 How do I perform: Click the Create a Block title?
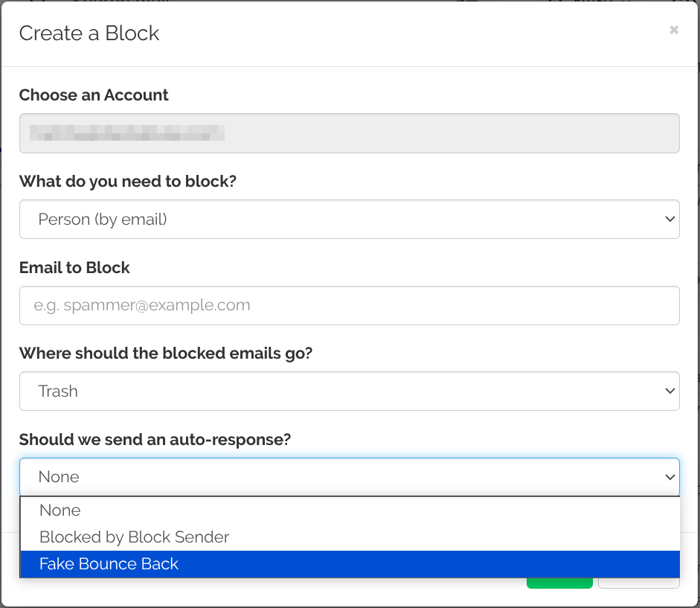pos(89,33)
